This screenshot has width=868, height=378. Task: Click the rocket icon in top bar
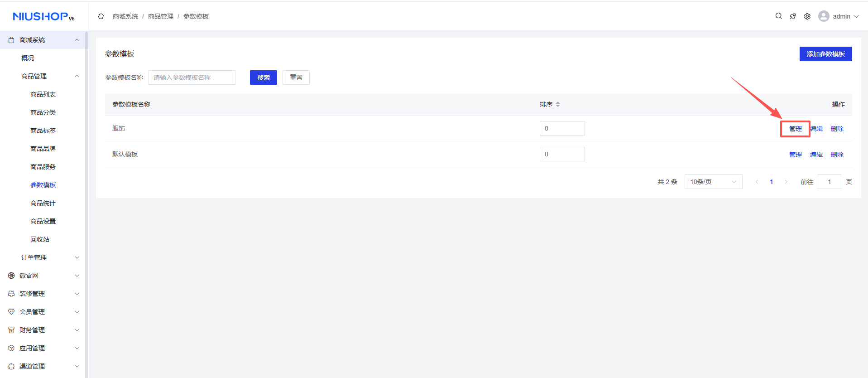(x=793, y=16)
